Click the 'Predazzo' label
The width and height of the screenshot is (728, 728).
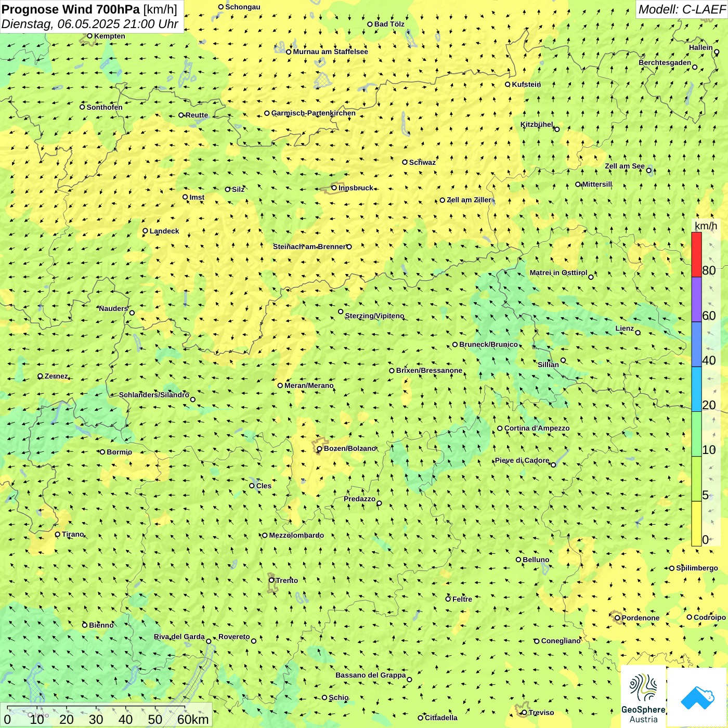click(x=359, y=499)
